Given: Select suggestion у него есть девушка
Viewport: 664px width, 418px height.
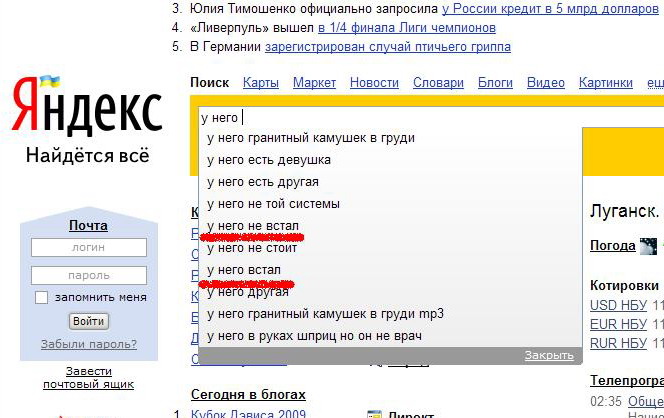Looking at the screenshot, I should pyautogui.click(x=390, y=160).
